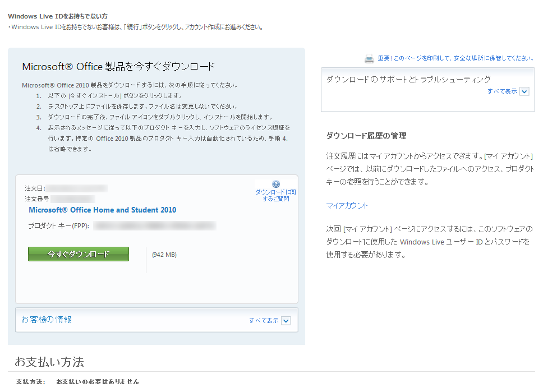Image resolution: width=543 pixels, height=392 pixels.
Task: Click お支払いの必要はありません text
Action: click(98, 381)
